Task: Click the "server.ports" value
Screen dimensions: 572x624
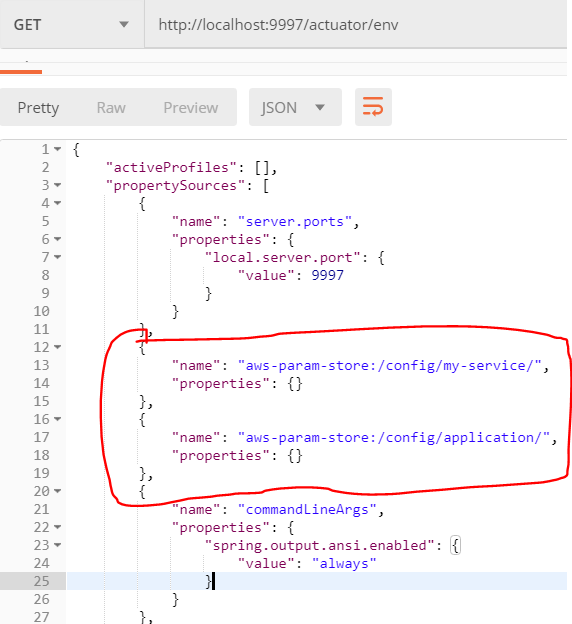Action: point(295,221)
